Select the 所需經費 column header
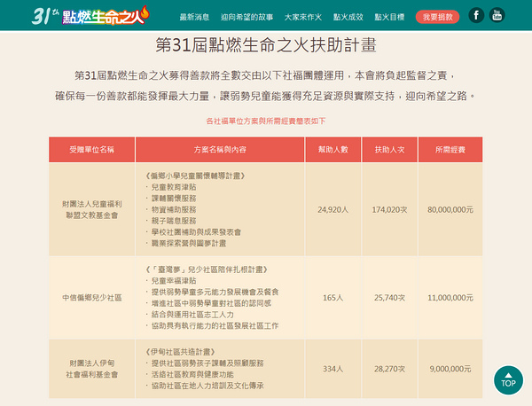The width and height of the screenshot is (532, 406). tap(450, 150)
